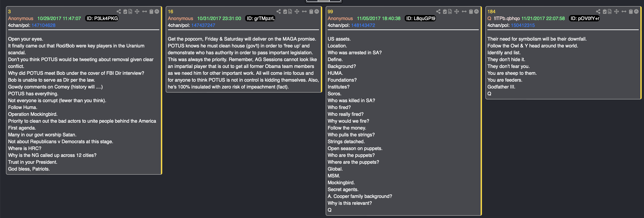Click the plain clipboard icon on post 16
This screenshot has height=218, width=644.
click(311, 11)
